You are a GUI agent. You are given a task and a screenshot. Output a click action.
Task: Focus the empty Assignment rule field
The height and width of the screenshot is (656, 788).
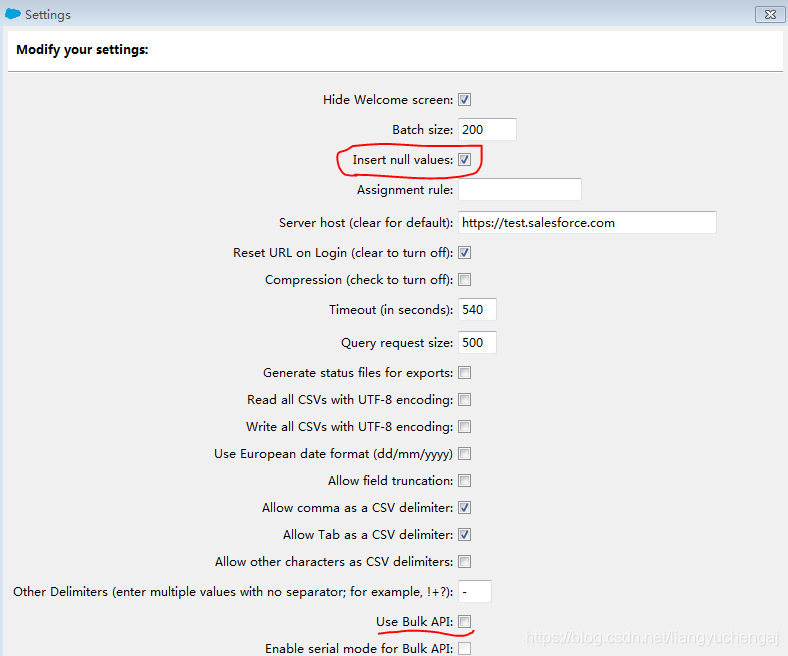[520, 190]
